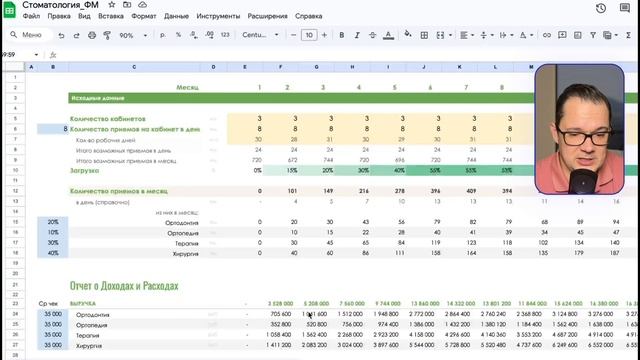View cloud save status
Viewport: 640px width, 360px height.
[142, 5]
